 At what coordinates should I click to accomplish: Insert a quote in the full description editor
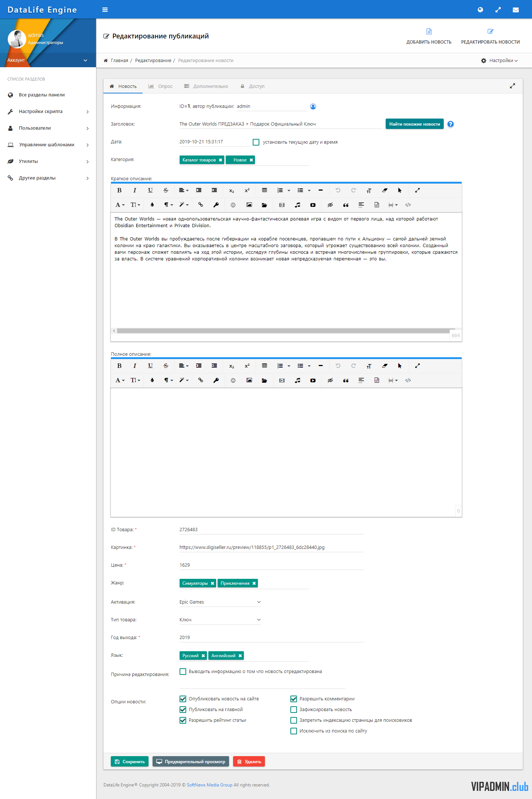pos(346,380)
